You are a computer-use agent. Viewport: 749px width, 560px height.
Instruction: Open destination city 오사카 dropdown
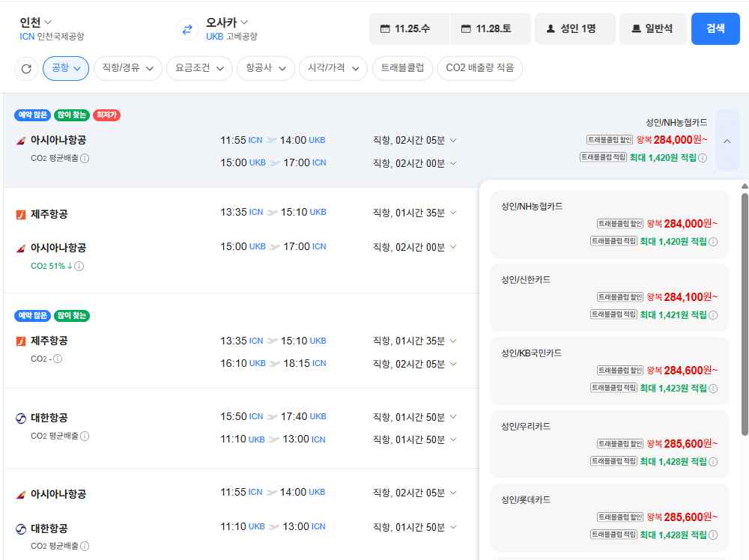click(x=227, y=22)
